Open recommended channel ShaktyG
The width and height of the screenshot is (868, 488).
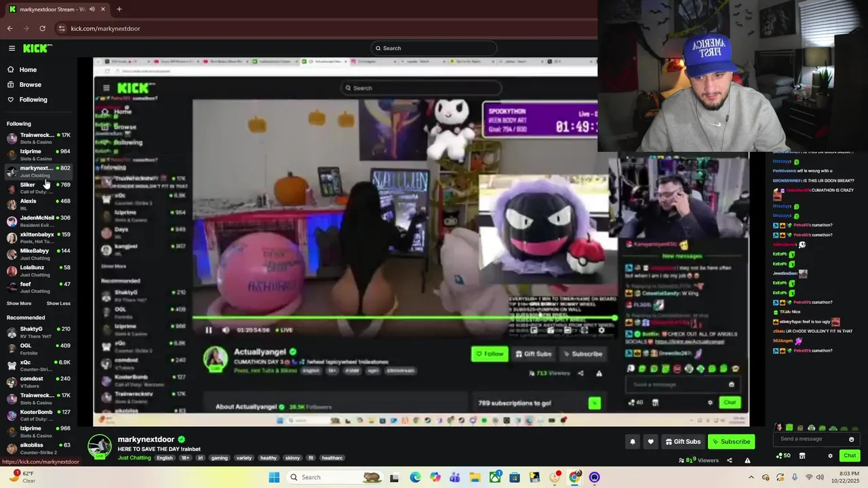(x=38, y=332)
